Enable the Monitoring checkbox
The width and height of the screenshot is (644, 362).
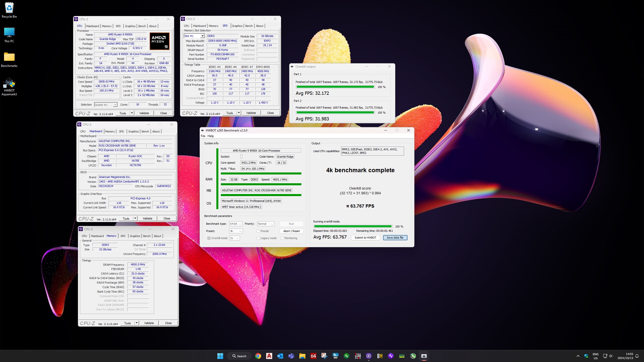click(x=282, y=238)
